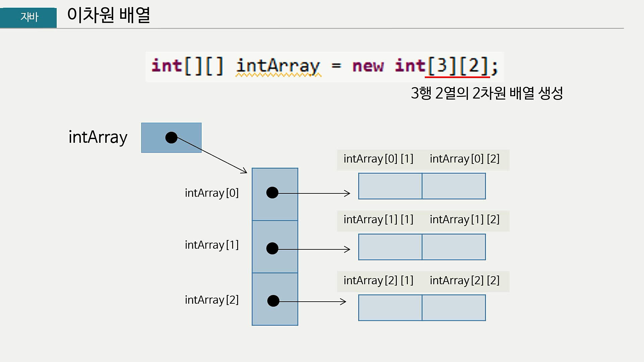644x362 pixels.
Task: Click the empty cell under intArray[2] [1]
Action: (390, 308)
